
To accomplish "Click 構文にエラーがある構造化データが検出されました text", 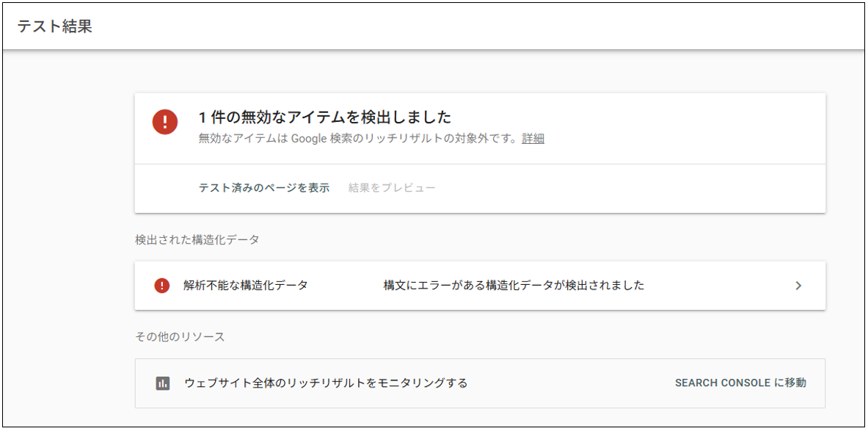I will pyautogui.click(x=514, y=286).
